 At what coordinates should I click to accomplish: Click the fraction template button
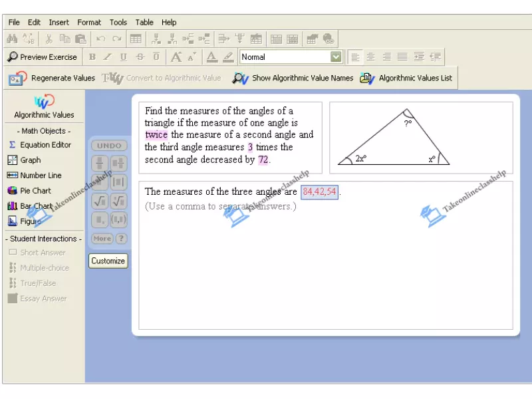click(99, 164)
